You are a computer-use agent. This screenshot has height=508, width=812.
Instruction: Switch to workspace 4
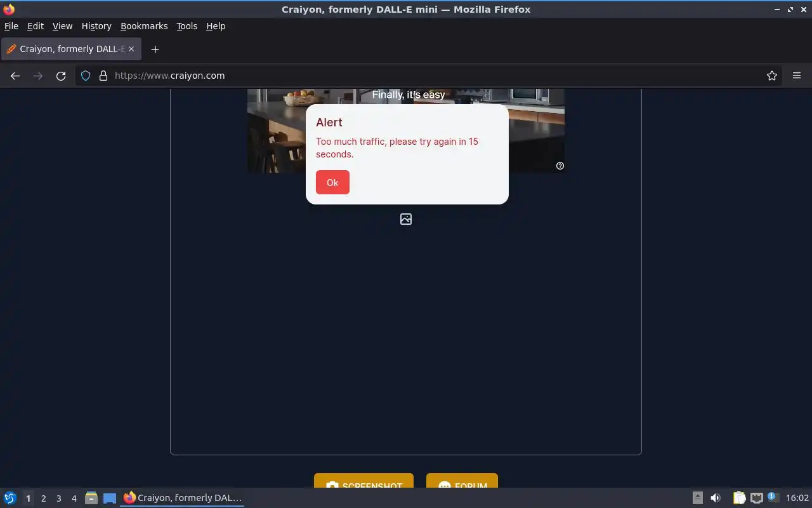(x=74, y=498)
